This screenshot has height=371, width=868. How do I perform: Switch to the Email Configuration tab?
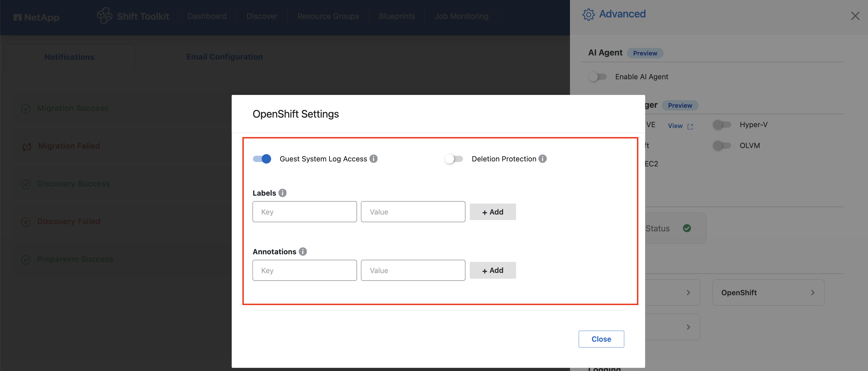(224, 57)
